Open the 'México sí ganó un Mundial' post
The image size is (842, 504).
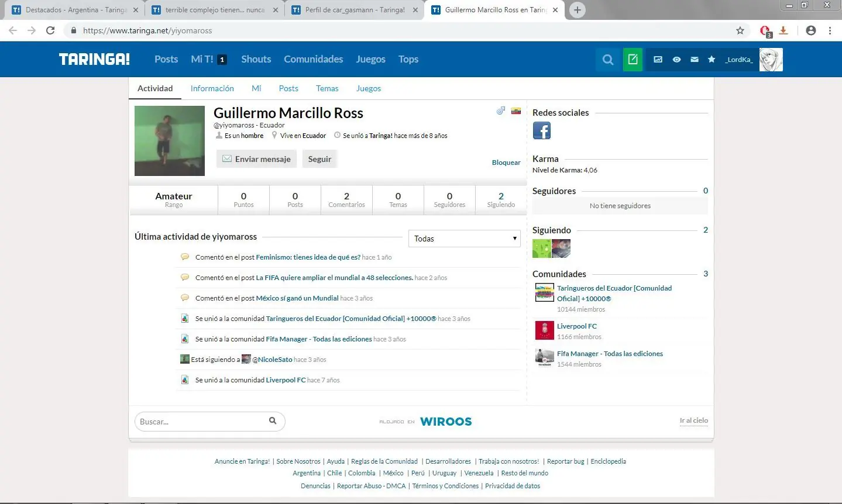coord(297,298)
